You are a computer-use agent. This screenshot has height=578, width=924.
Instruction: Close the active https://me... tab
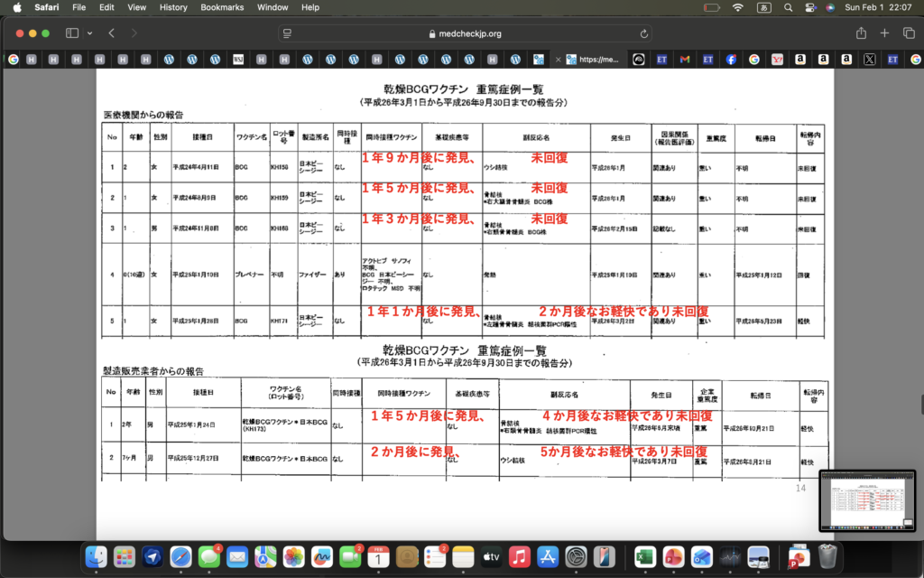(559, 60)
